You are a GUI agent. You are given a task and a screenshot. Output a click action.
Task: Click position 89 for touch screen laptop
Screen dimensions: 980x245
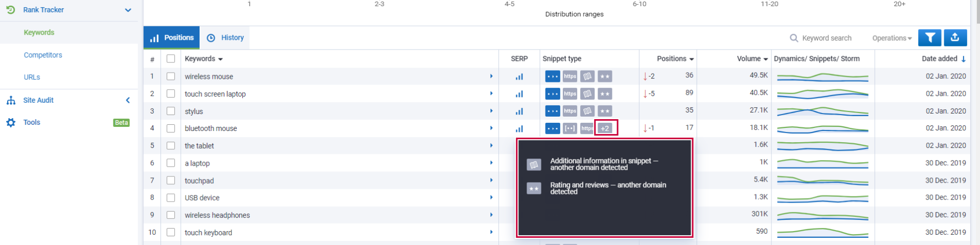(x=689, y=93)
